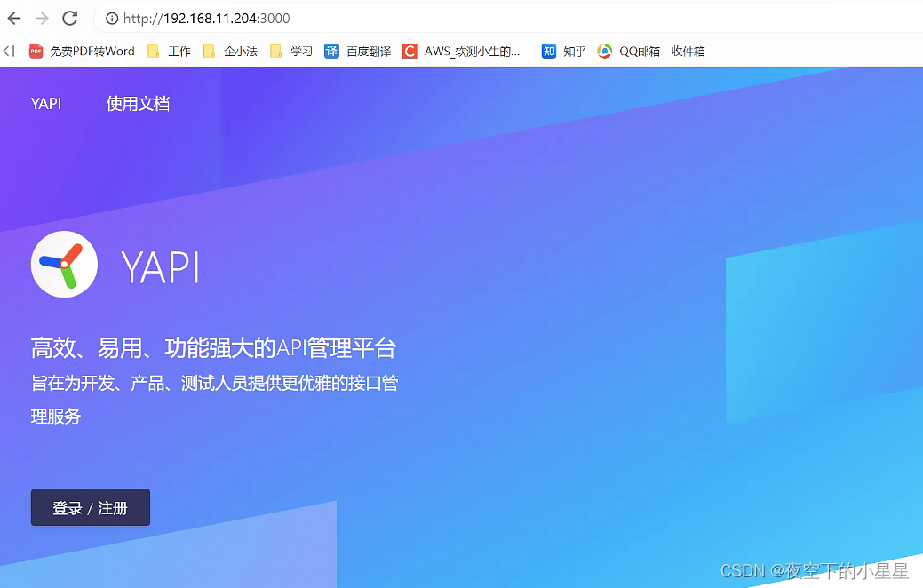Click the headline 高效、易用、功能强大的API管理平台
Screen dimensions: 923x588
(214, 348)
